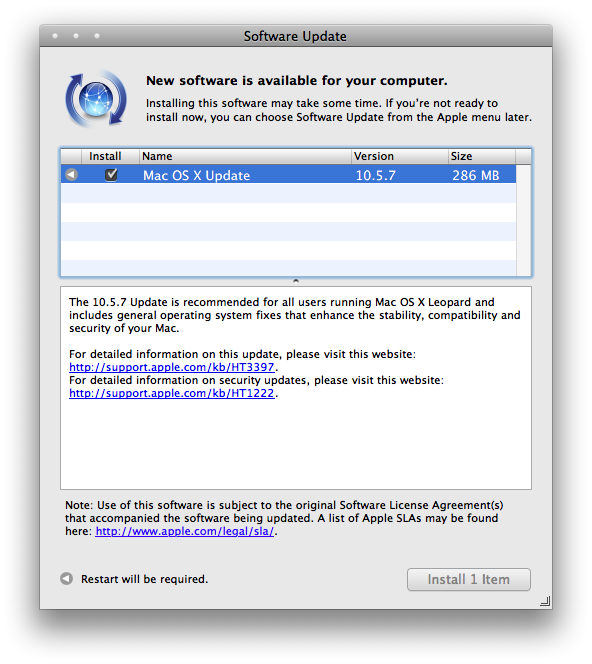This screenshot has height=664, width=592.
Task: Click the Install 1 Item button
Action: (x=468, y=579)
